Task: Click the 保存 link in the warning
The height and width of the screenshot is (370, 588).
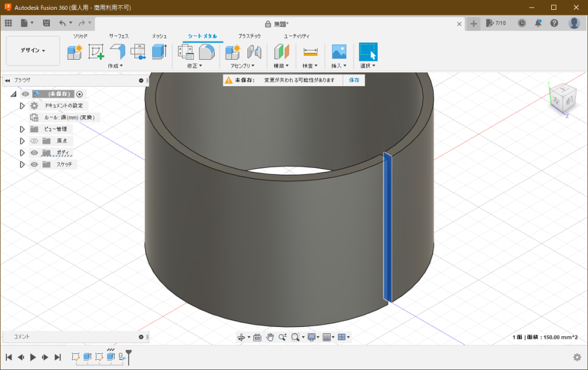Action: pos(354,80)
